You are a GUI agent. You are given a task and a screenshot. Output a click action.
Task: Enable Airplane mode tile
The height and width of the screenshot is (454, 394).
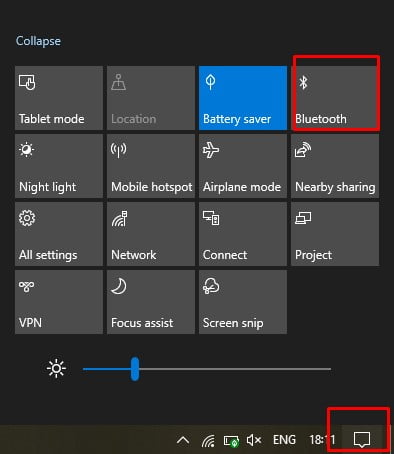coord(243,166)
